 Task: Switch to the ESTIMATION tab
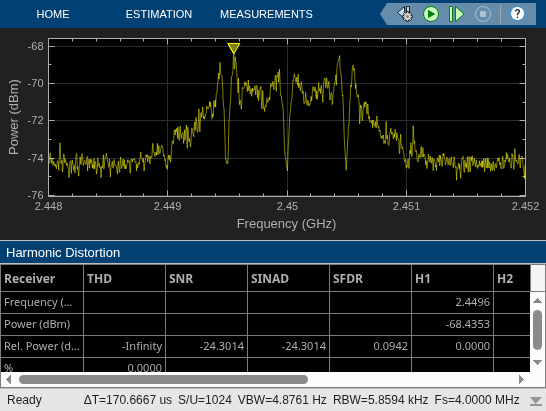coord(159,14)
